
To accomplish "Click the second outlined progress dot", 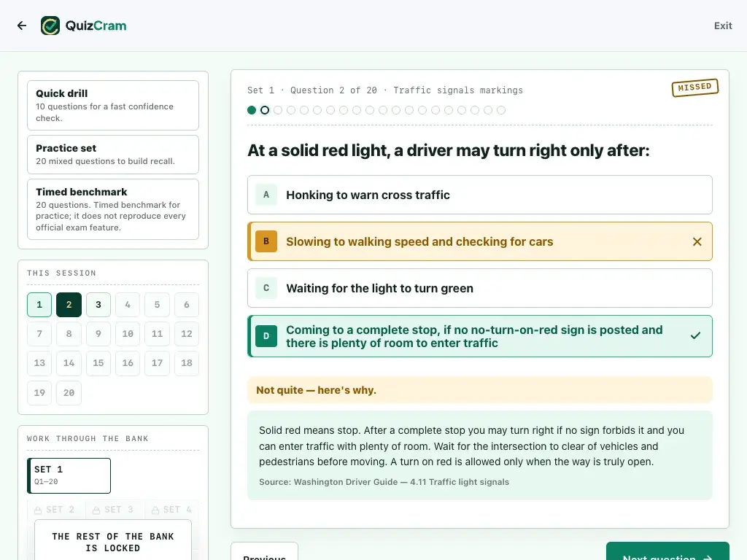I will (x=265, y=111).
